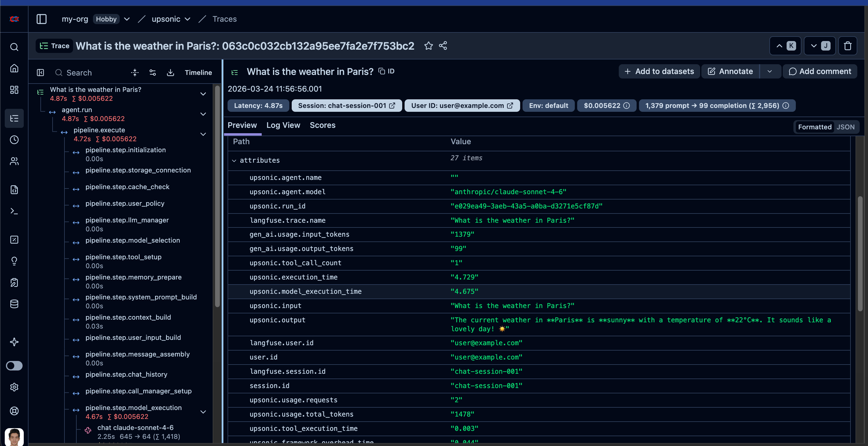Screen dimensions: 868x446
Task: Collapse agent.run tree node
Action: click(x=203, y=114)
